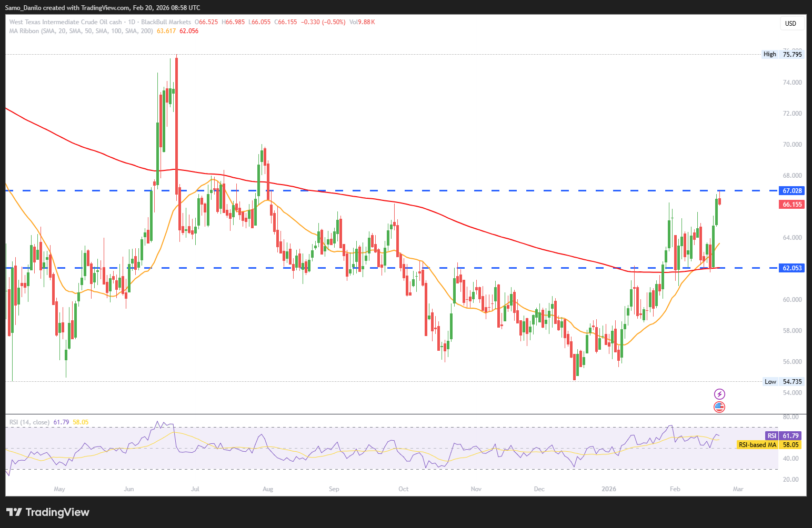Click the 2026 label on time axis
Screen dimensions: 812x528
[609, 489]
